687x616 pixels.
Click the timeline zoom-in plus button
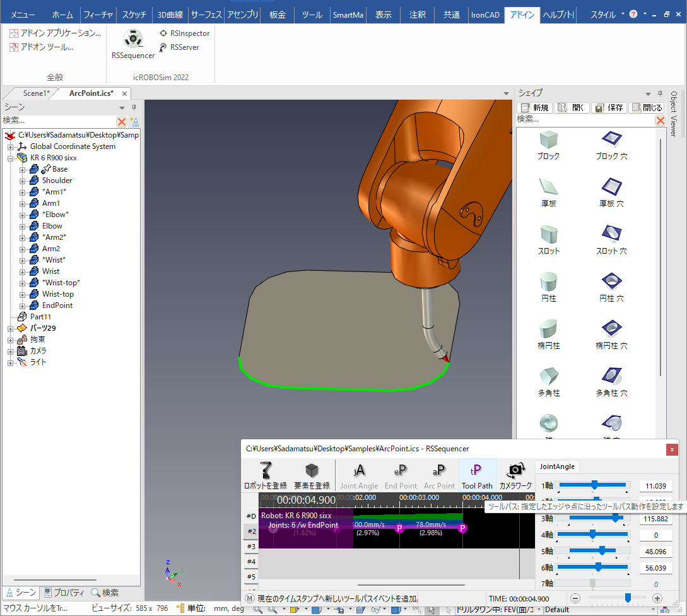pyautogui.click(x=657, y=598)
